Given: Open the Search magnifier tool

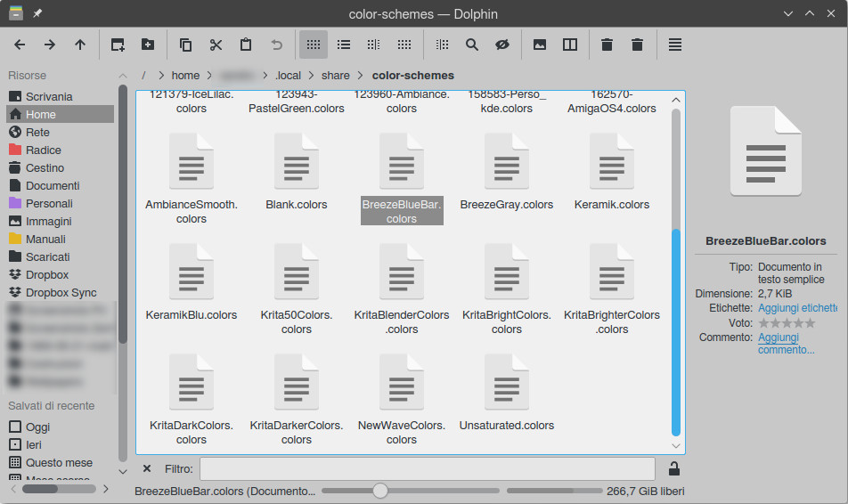Looking at the screenshot, I should [472, 45].
